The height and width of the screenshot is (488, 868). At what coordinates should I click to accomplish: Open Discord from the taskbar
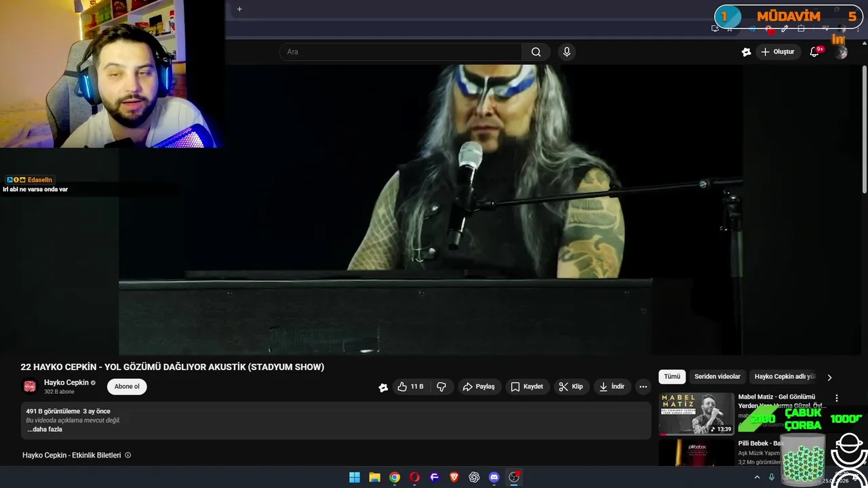coord(494,477)
